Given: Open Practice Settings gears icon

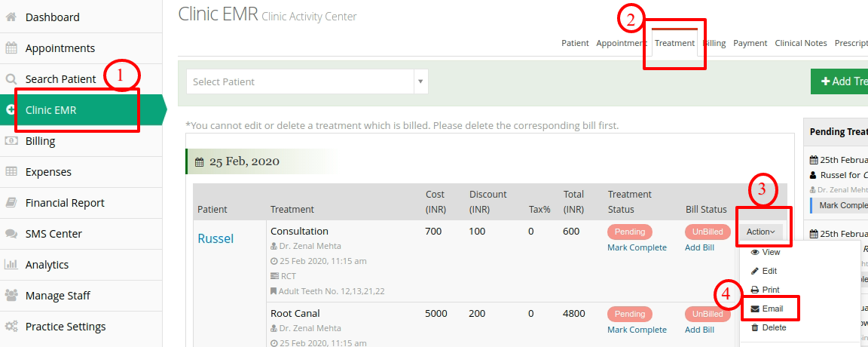Looking at the screenshot, I should (11, 327).
